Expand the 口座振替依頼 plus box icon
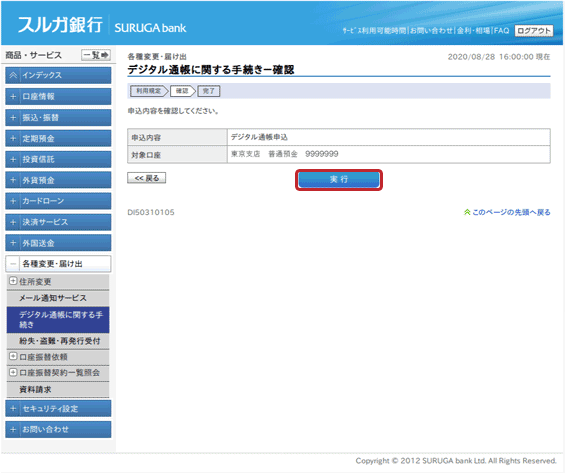 pos(13,356)
